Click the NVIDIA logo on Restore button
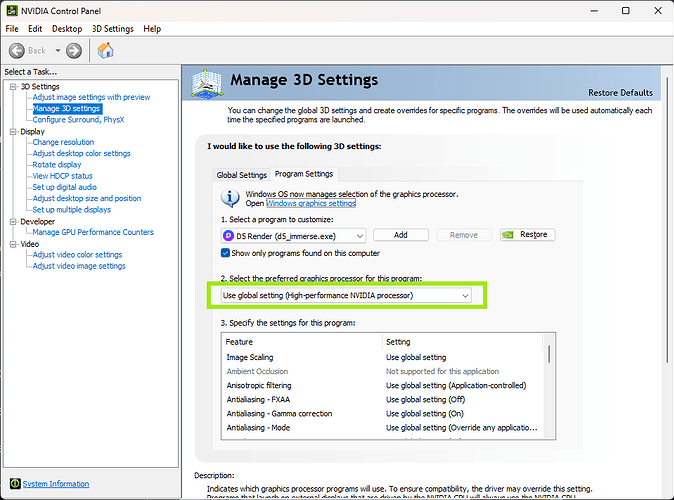 click(x=510, y=235)
